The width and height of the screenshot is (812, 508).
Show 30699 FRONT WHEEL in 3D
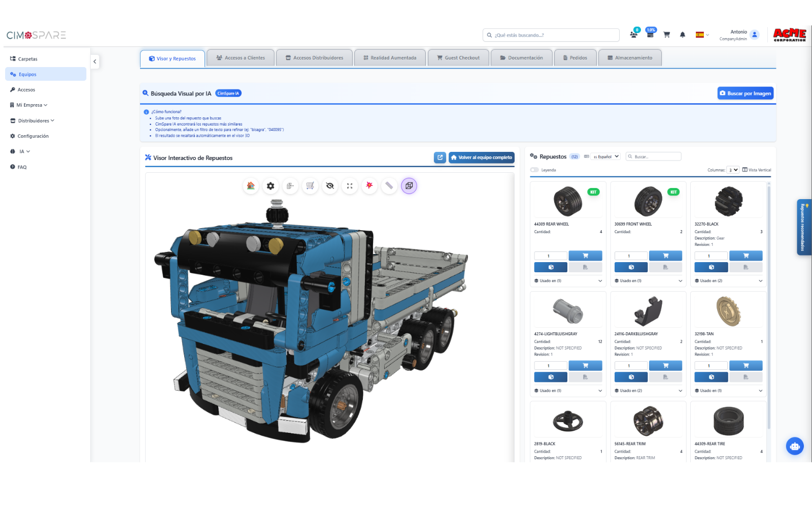click(x=631, y=267)
